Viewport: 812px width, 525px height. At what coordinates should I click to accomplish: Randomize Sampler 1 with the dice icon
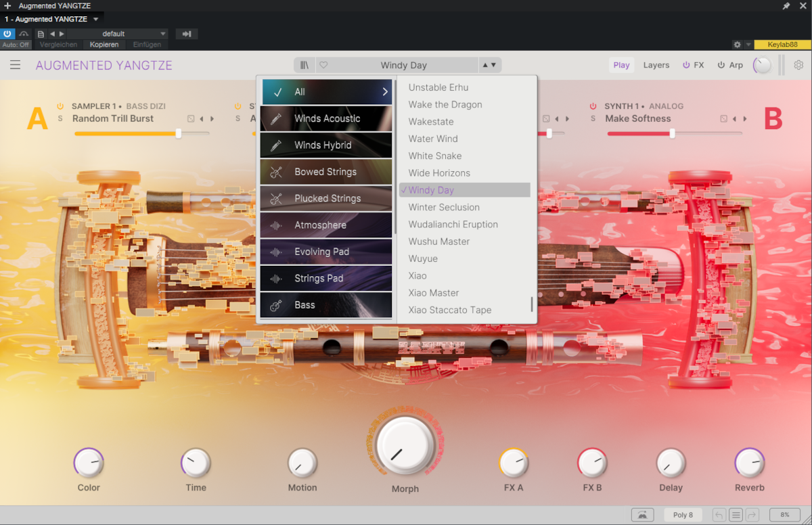click(x=191, y=119)
